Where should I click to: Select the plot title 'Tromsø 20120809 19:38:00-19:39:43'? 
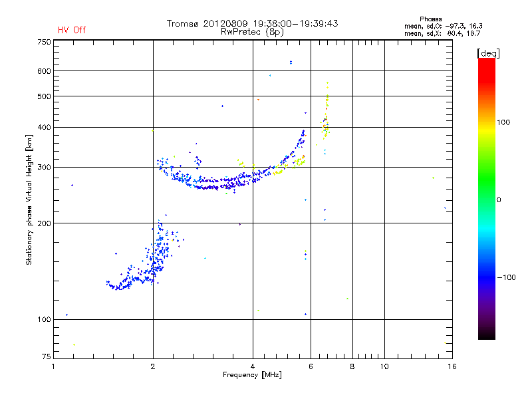click(x=253, y=23)
